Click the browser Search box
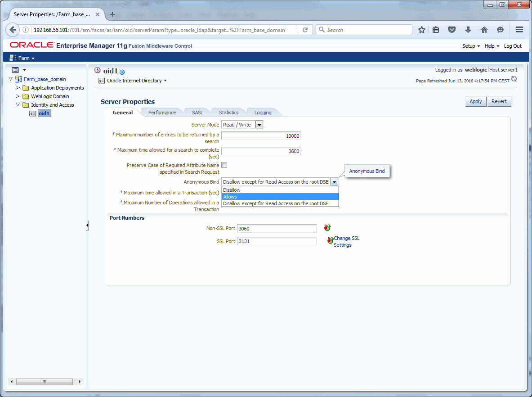This screenshot has width=532, height=397. pyautogui.click(x=364, y=30)
